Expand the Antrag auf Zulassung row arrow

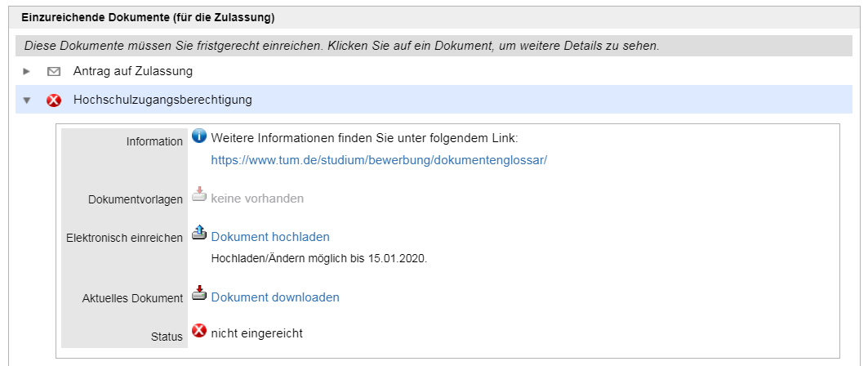pos(27,72)
